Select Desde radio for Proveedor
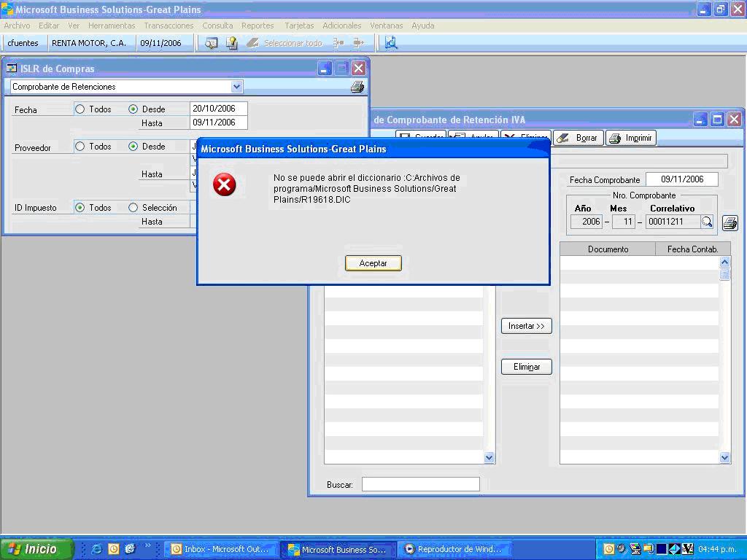 (x=133, y=146)
